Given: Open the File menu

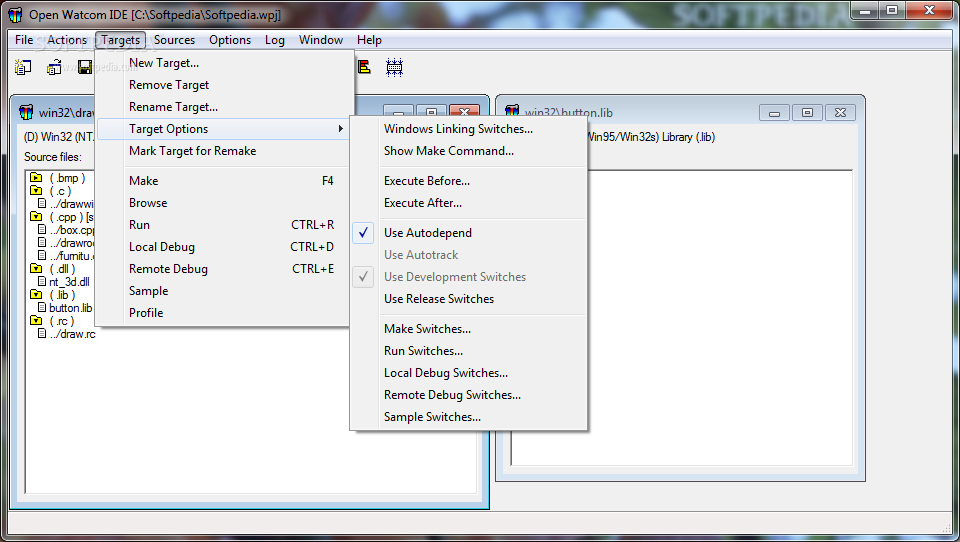Looking at the screenshot, I should click(x=24, y=40).
